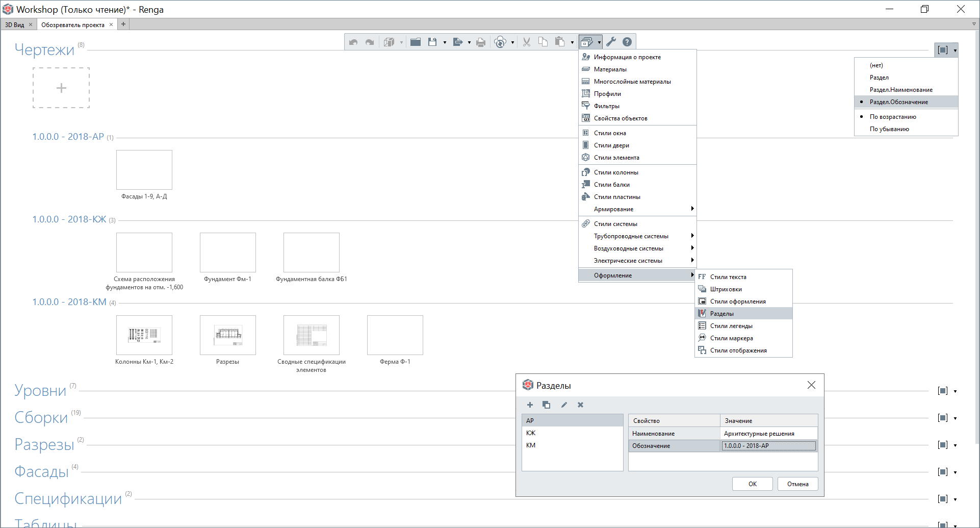Click the export icon in toolbar
Screen dimensions: 980x528
pos(457,42)
